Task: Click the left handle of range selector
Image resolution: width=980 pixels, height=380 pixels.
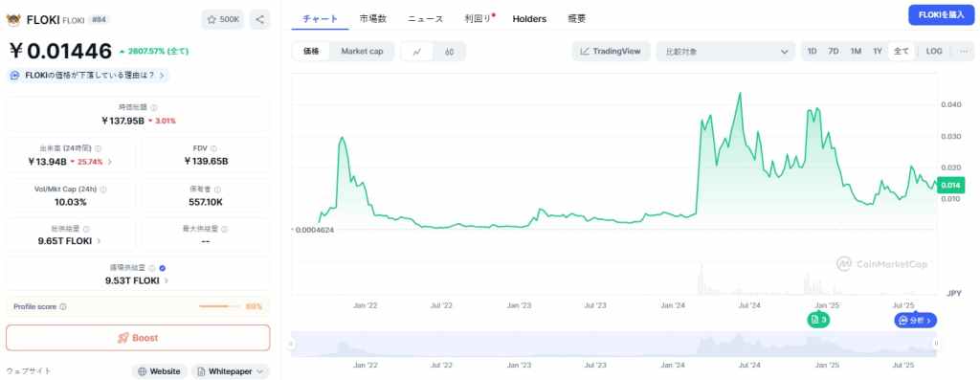Action: click(291, 343)
